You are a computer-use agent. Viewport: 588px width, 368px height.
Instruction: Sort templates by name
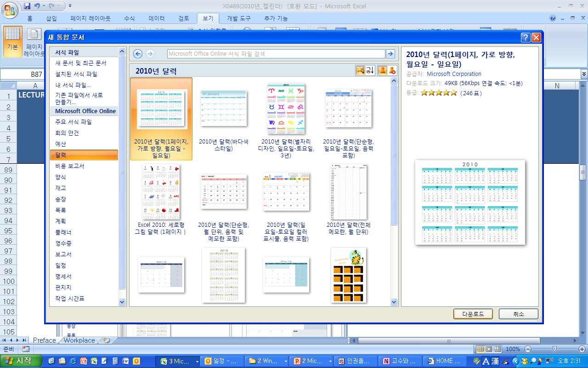coord(370,70)
